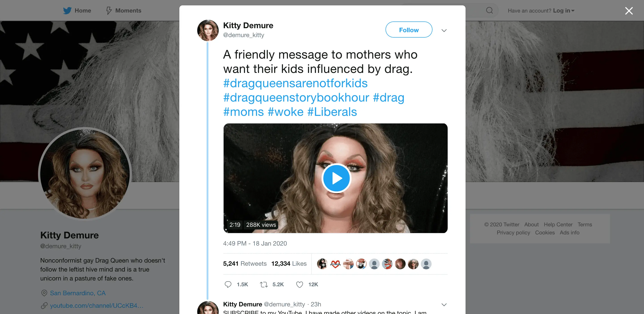Click the Twitter bird Home icon
This screenshot has height=314, width=644.
(67, 11)
